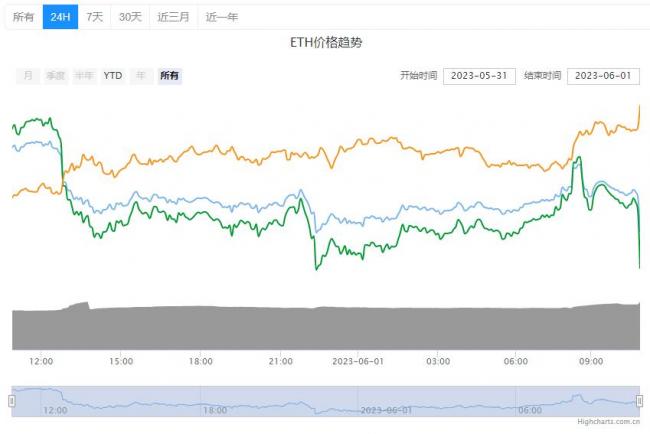Select the 年 range button
The image size is (650, 434).
(x=141, y=76)
